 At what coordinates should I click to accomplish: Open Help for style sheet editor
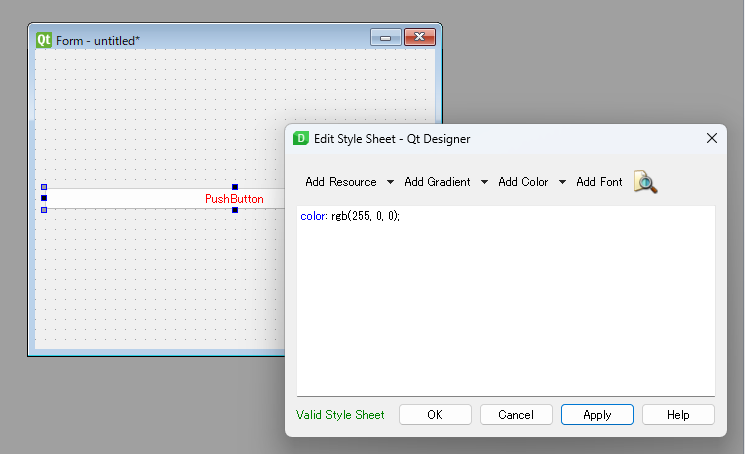point(678,415)
